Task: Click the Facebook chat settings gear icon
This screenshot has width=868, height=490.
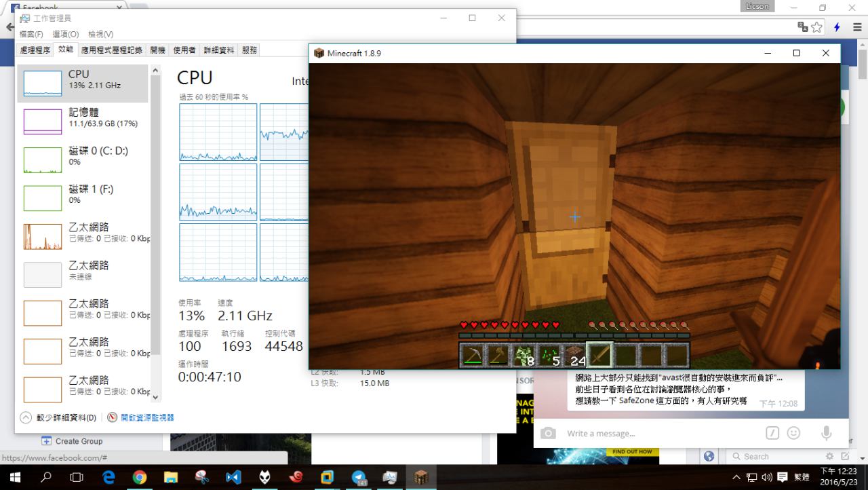Action: coord(829,457)
